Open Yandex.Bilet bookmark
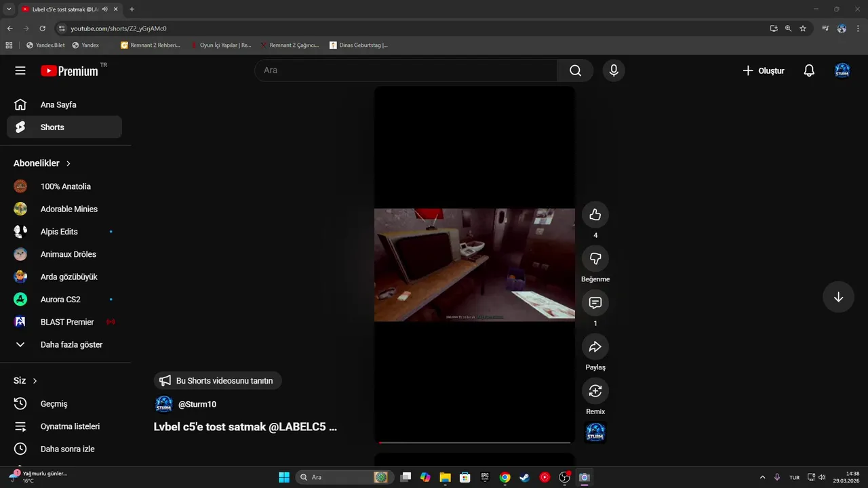The width and height of the screenshot is (868, 488). click(x=45, y=45)
